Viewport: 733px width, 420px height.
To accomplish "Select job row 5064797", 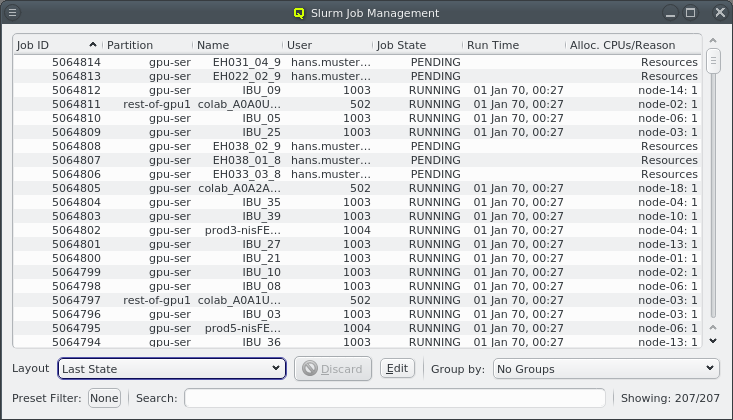I will pyautogui.click(x=357, y=300).
